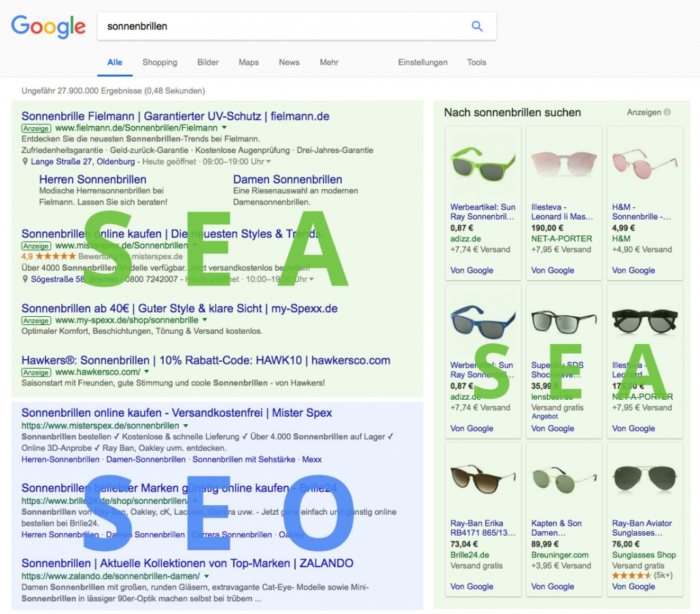Expand dropdown arrow next to my-spexx.de URL
The height and width of the screenshot is (614, 700).
click(x=205, y=320)
